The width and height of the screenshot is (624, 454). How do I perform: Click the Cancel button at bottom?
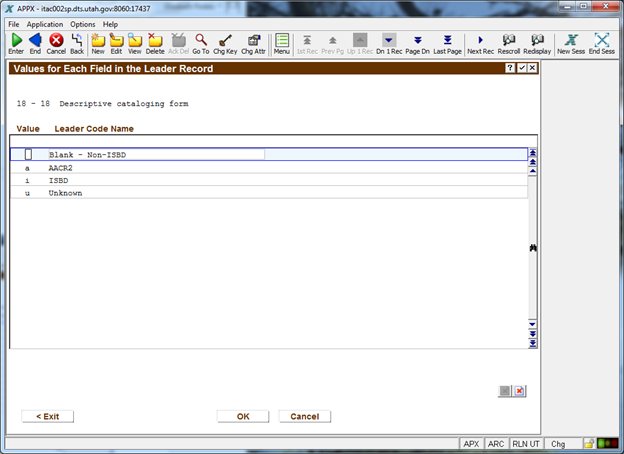coord(304,416)
